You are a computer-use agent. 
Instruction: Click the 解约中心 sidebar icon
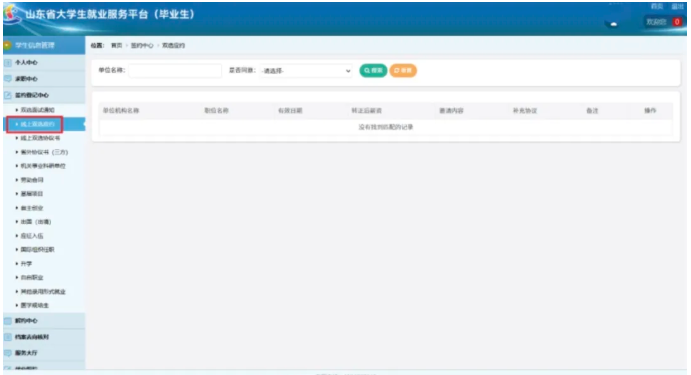8,321
